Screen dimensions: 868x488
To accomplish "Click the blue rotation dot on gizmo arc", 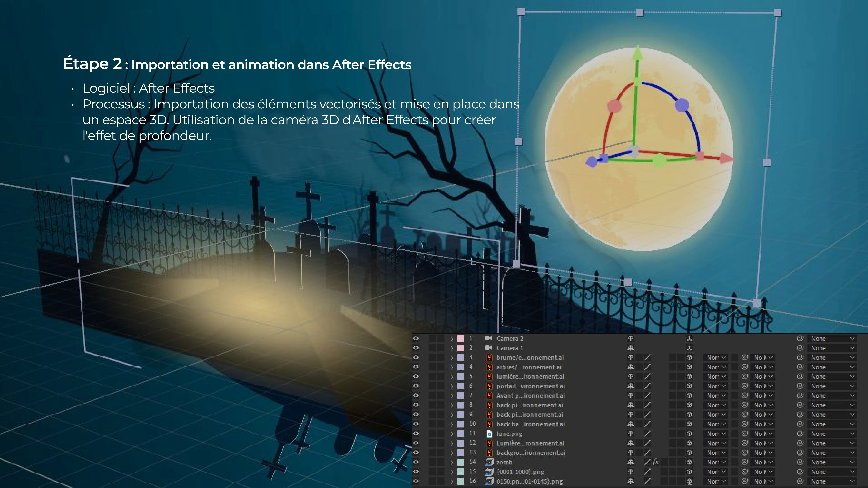I will click(682, 105).
